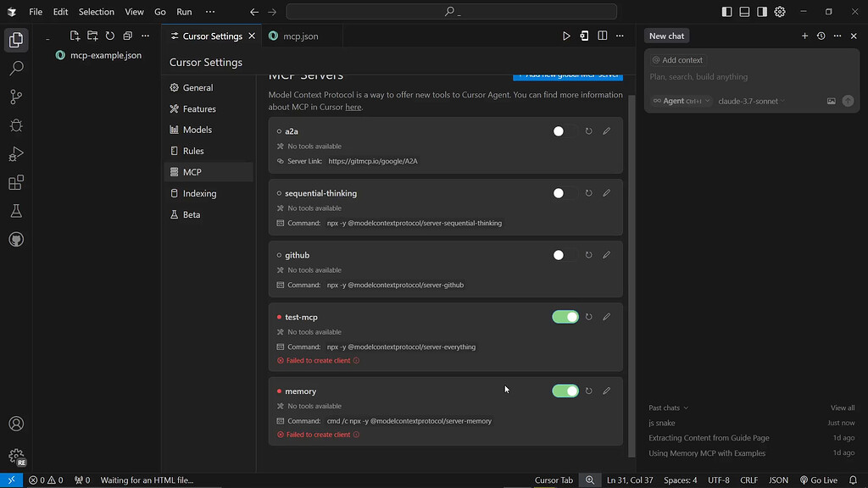The image size is (868, 488).
Task: Open the claude-3.7-sonnet model dropdown
Action: 751,100
